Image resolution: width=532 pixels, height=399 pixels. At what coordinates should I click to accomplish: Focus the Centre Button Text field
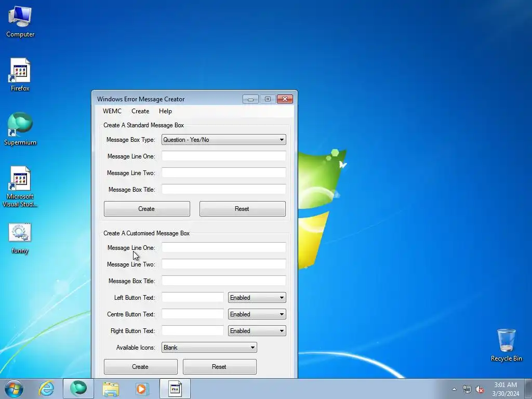(192, 314)
